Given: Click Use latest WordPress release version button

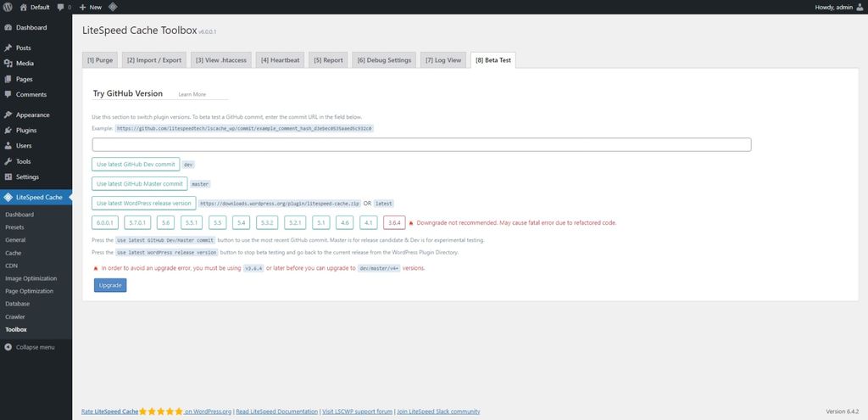Looking at the screenshot, I should (x=144, y=204).
